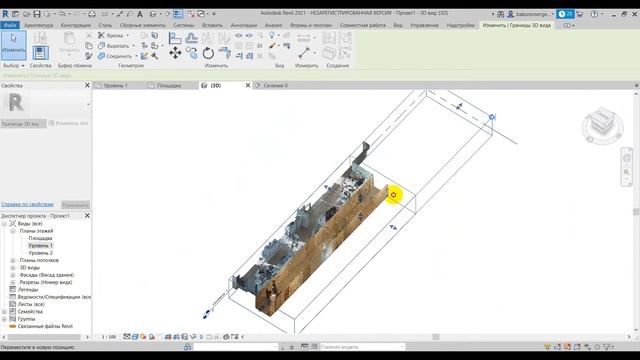Click the light bulb hide-in-view icon
The image size is (640, 360).
[272, 36]
